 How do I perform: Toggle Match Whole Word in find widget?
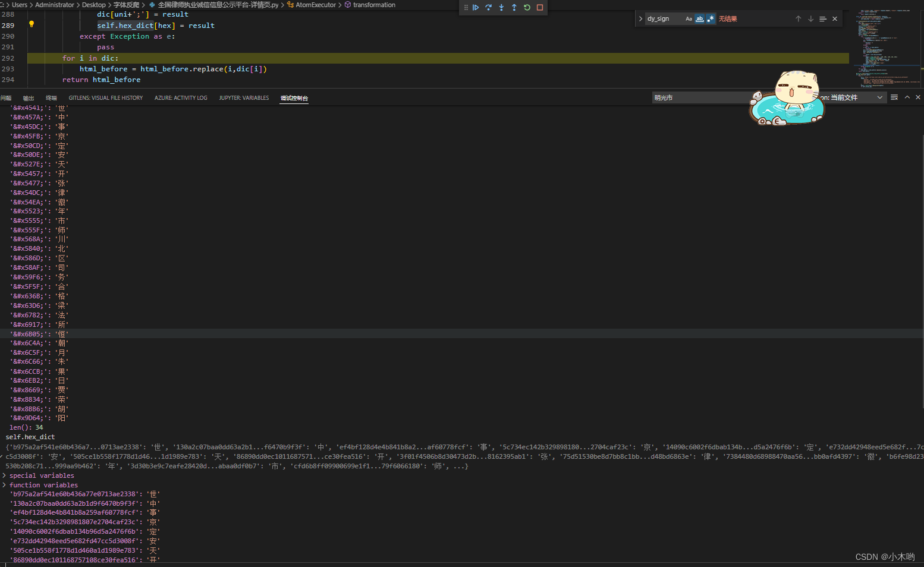point(700,19)
